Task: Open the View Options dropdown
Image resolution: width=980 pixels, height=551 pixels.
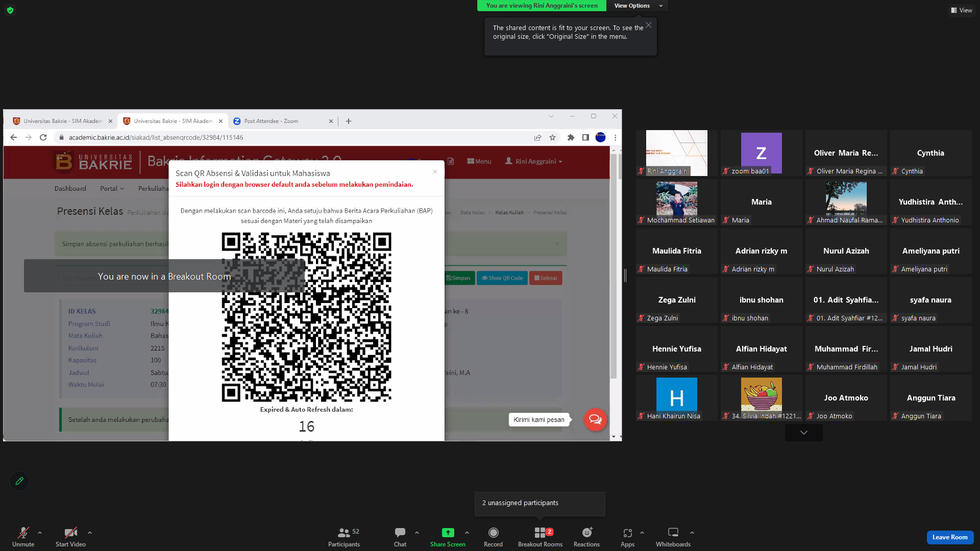Action: pyautogui.click(x=638, y=6)
